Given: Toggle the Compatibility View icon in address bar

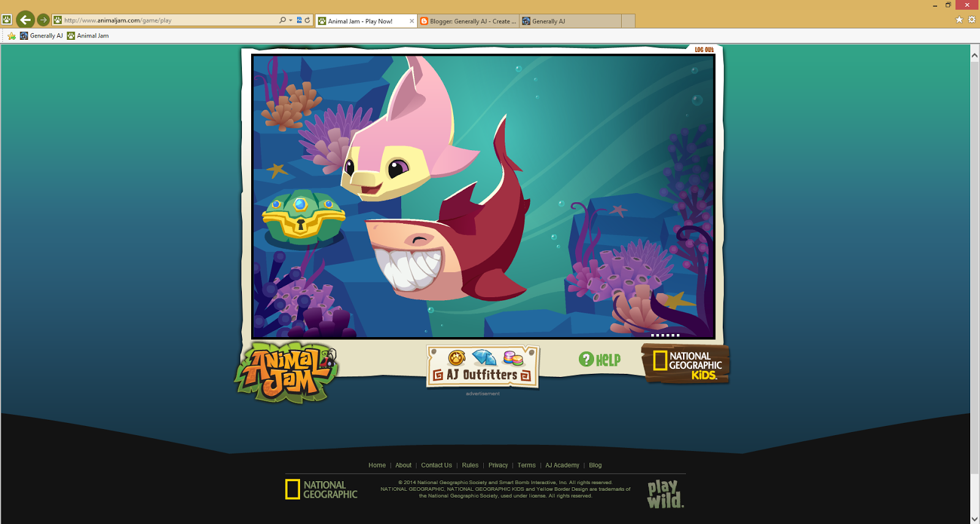Looking at the screenshot, I should [x=299, y=20].
